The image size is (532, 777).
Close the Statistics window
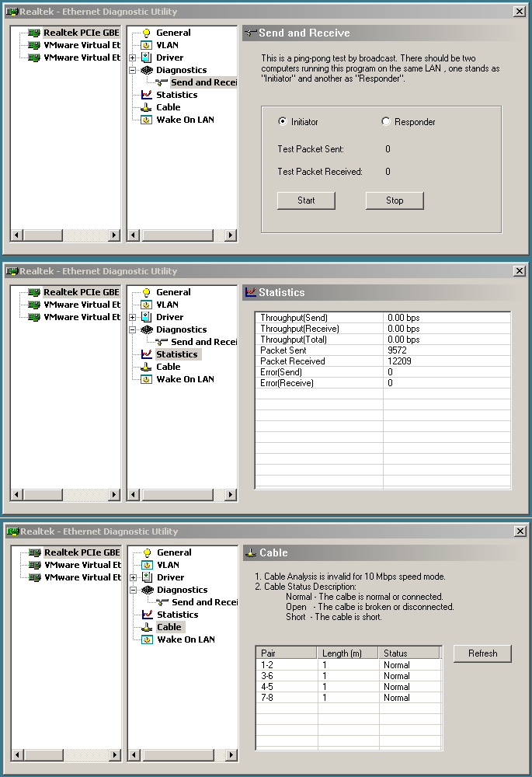click(x=519, y=271)
